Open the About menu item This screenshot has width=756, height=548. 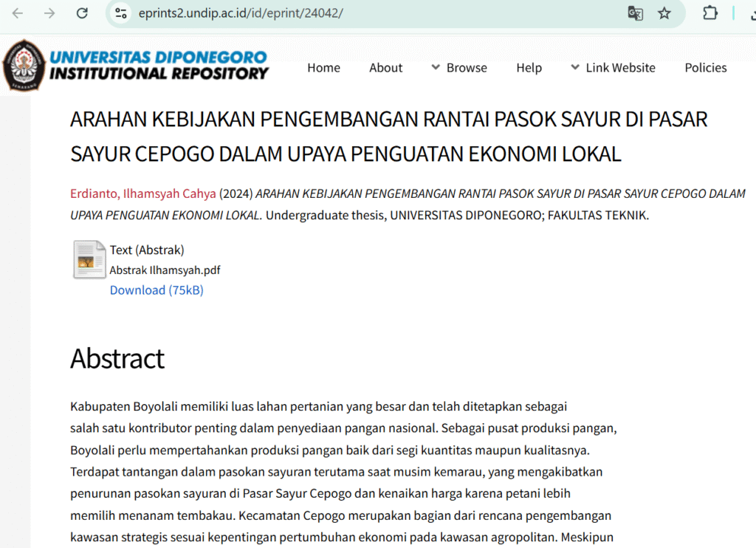385,68
